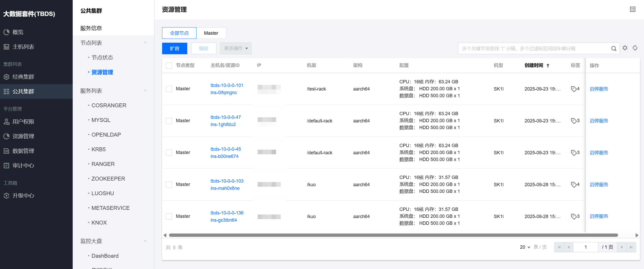Screen dimensions: 644x269
Task: Select the checkbox for tbds-10-0-0-47 row
Action: click(x=169, y=121)
